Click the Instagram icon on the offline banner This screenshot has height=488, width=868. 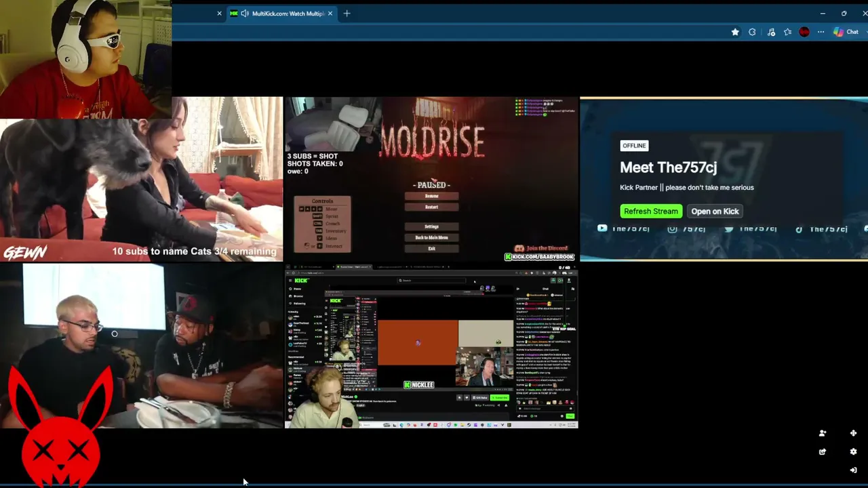(x=672, y=228)
